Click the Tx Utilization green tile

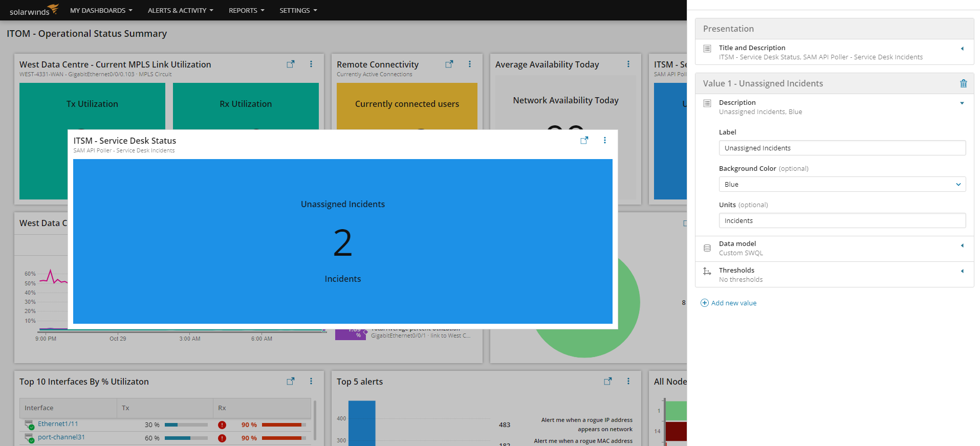click(92, 106)
